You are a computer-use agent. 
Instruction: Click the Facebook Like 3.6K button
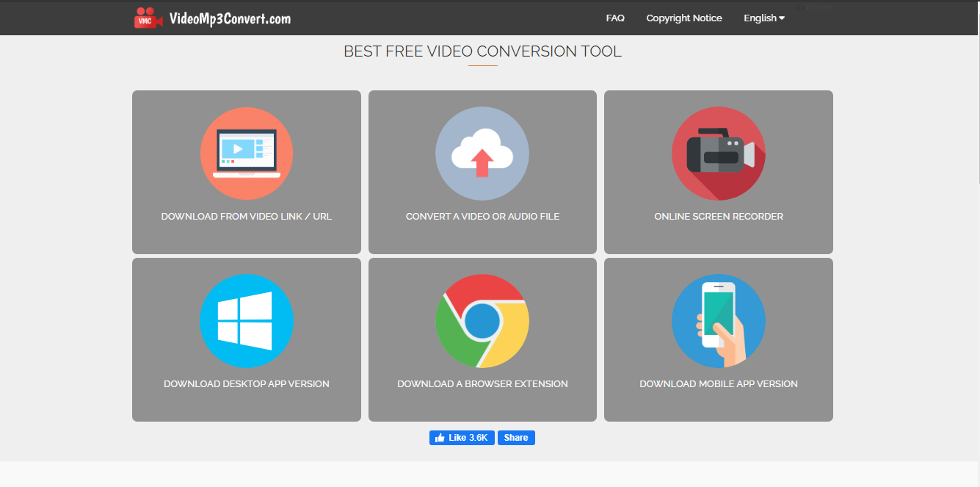pos(462,438)
